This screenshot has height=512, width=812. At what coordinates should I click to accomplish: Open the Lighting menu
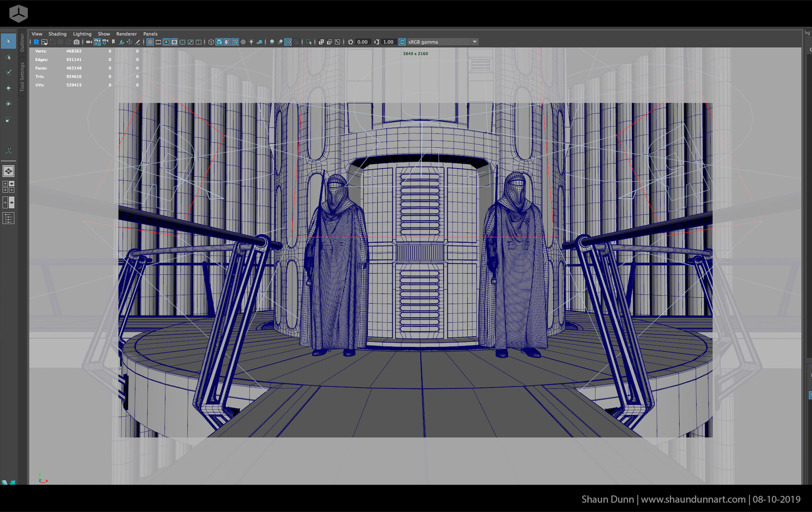[x=82, y=34]
